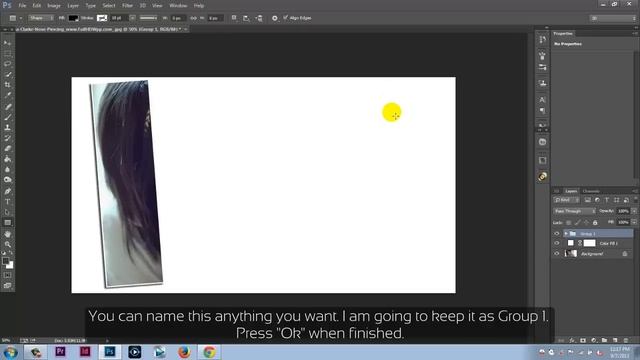Viewport: 640px width, 360px height.
Task: Switch to the Channels tab
Action: coord(591,191)
